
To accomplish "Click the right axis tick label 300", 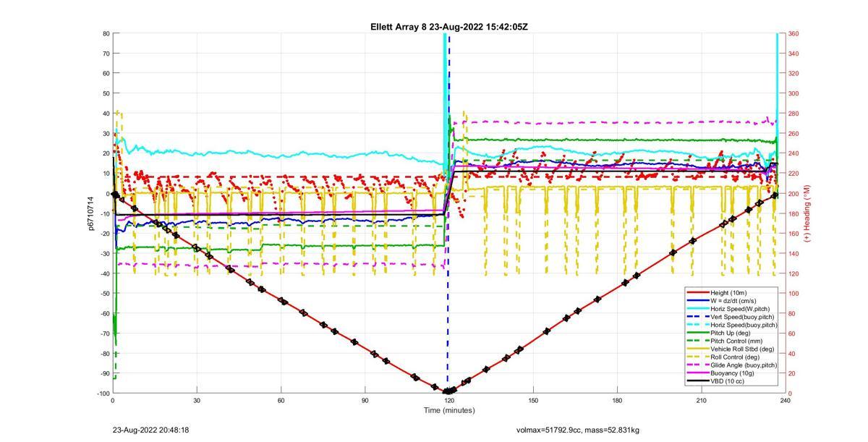I will (x=793, y=93).
